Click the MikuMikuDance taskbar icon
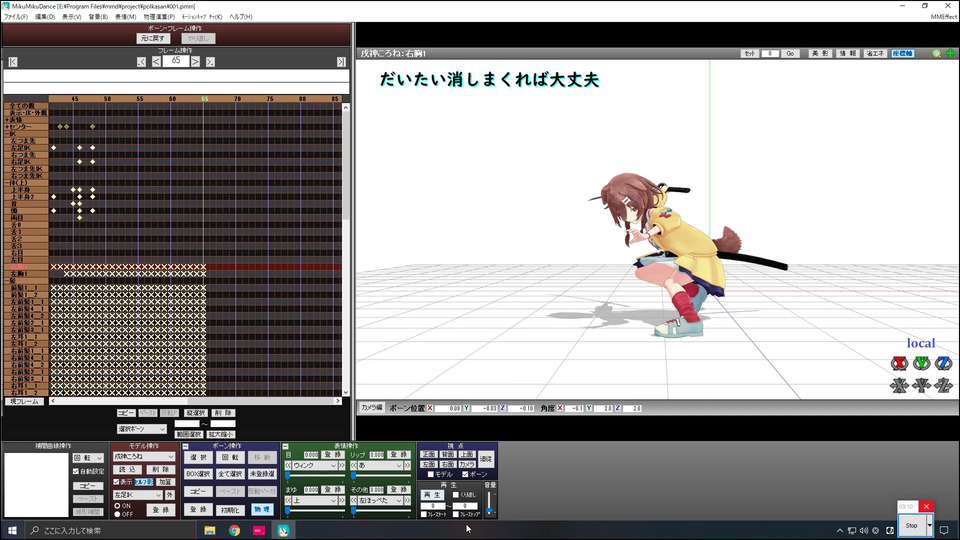This screenshot has width=960, height=540. pyautogui.click(x=283, y=530)
